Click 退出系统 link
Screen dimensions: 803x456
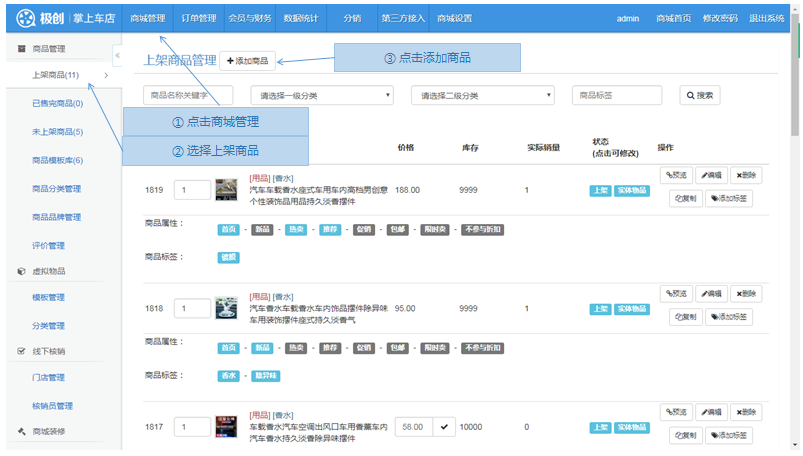766,18
